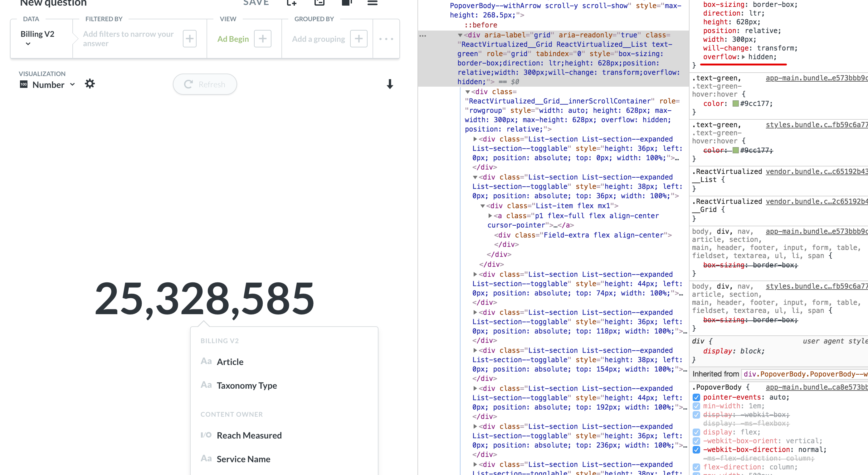868x475 pixels.
Task: Open the notebook editor icon in the header
Action: 319,3
